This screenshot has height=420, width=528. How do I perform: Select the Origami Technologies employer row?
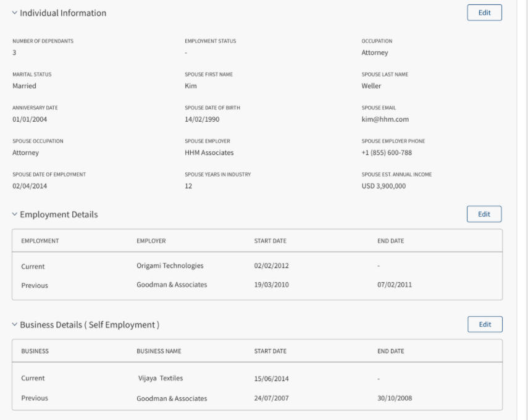258,266
